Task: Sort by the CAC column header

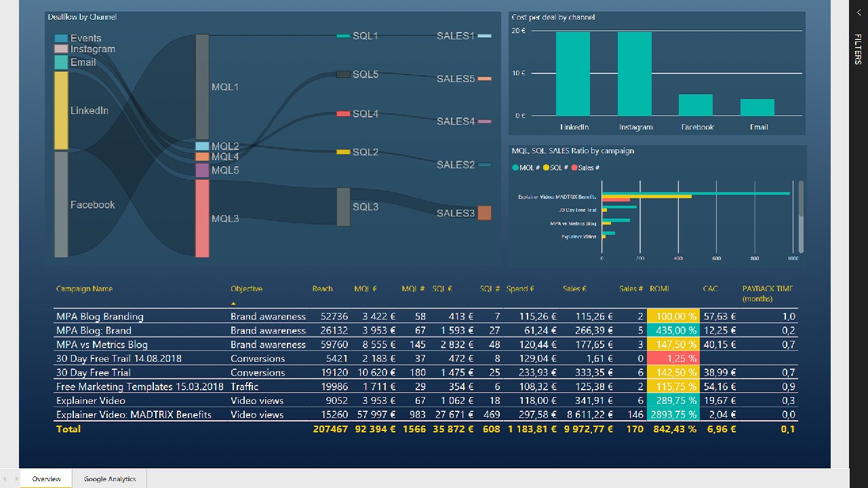Action: tap(710, 289)
